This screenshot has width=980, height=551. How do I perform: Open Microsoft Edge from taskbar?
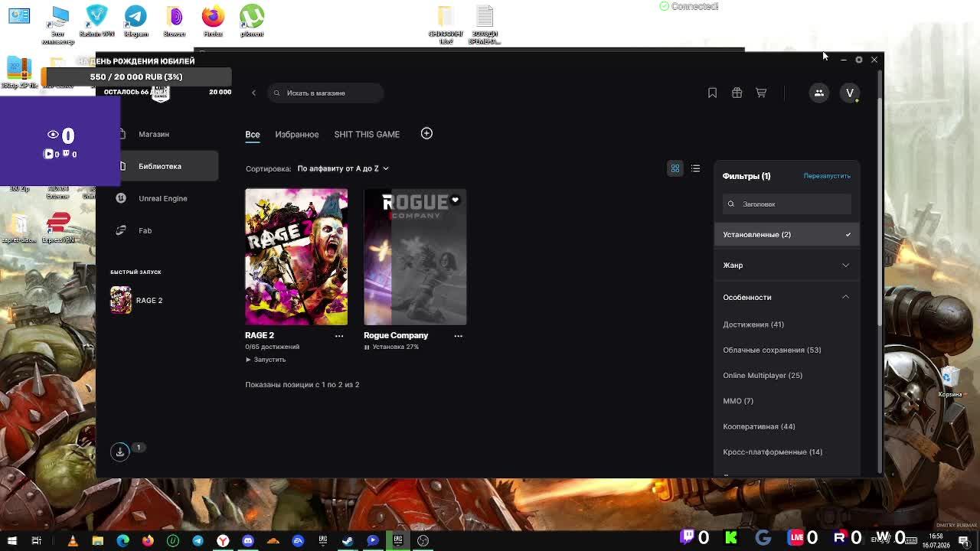[122, 540]
